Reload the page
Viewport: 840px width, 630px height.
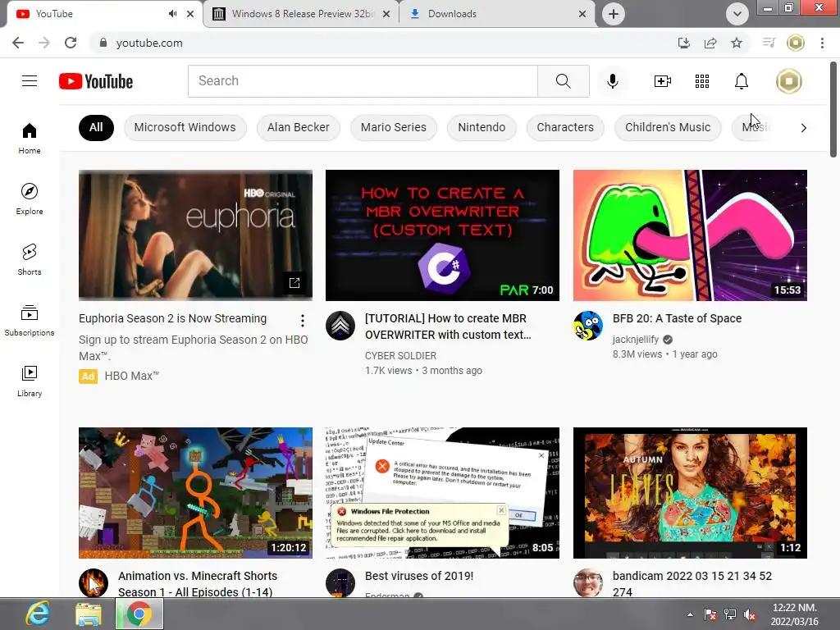[71, 43]
